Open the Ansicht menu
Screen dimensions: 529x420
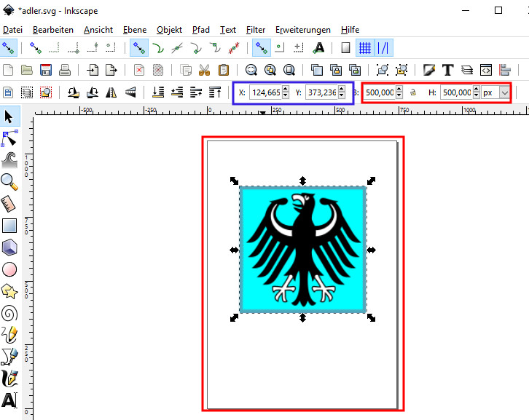pyautogui.click(x=98, y=30)
